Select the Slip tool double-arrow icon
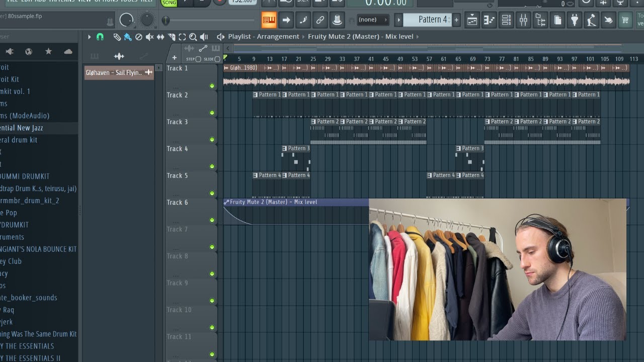Image resolution: width=644 pixels, height=362 pixels. [x=160, y=37]
